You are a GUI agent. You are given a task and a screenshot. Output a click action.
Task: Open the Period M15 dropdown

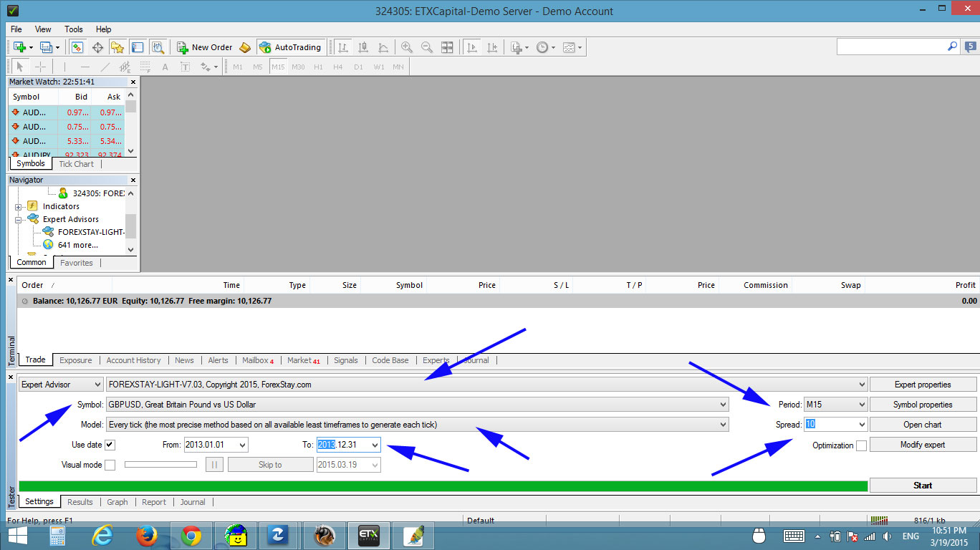835,405
